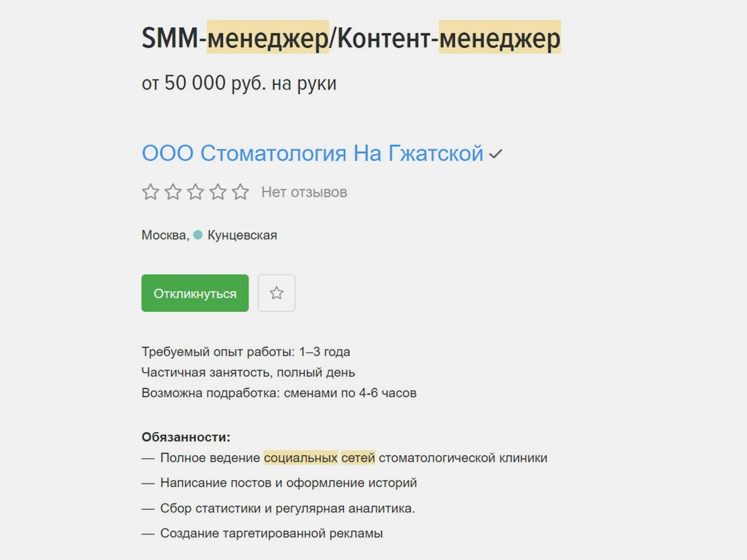The image size is (747, 560).
Task: Click the first rating star
Action: click(x=150, y=192)
